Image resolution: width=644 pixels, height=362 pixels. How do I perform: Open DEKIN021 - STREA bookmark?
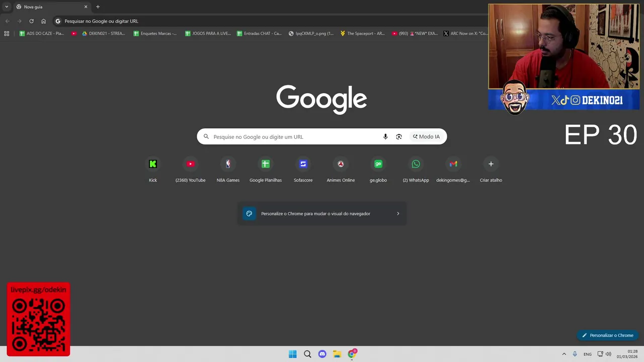coord(104,34)
